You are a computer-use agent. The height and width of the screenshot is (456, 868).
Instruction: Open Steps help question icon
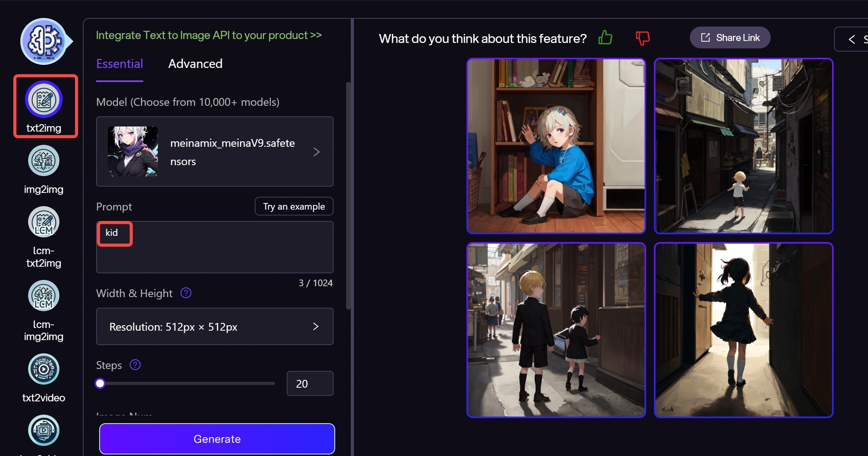click(135, 365)
